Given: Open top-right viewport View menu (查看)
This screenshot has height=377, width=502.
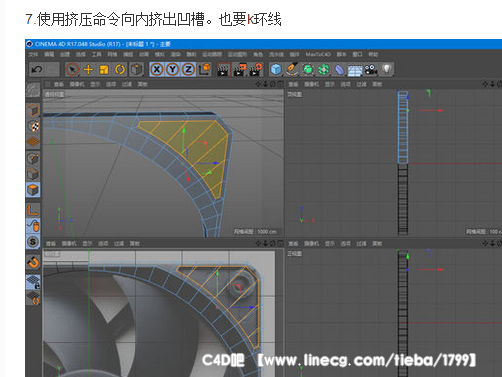Looking at the screenshot, I should [293, 84].
